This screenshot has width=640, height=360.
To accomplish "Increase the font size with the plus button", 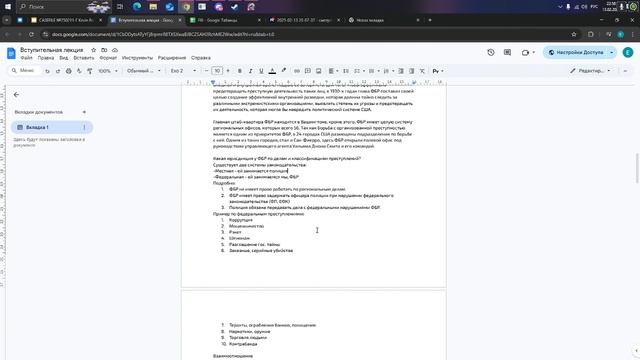I will click(x=228, y=71).
